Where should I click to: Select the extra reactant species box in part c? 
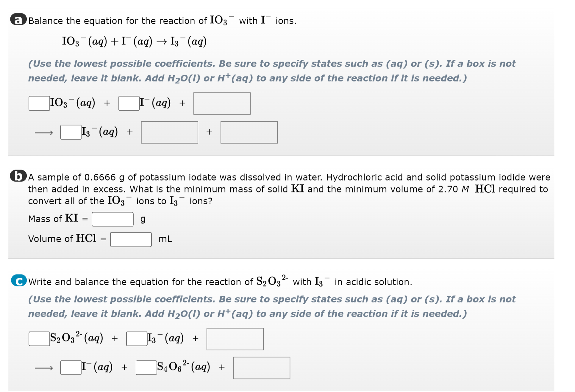(x=235, y=339)
